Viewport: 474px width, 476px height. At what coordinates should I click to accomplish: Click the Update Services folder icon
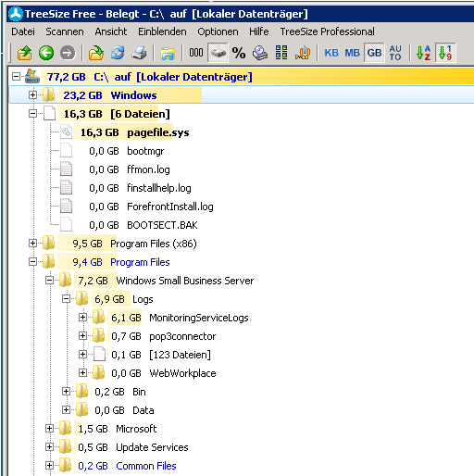tap(66, 447)
